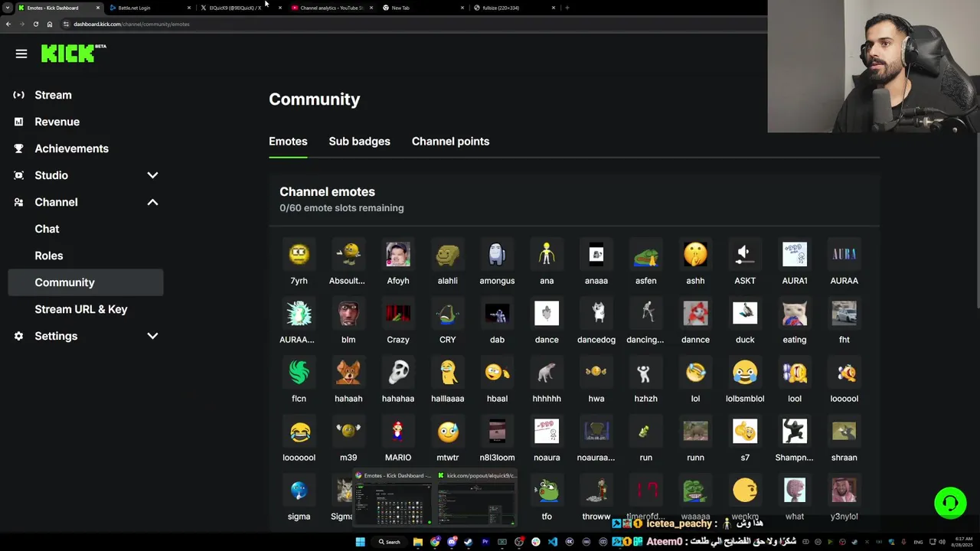Select the lolbsmblol emote

point(745,372)
